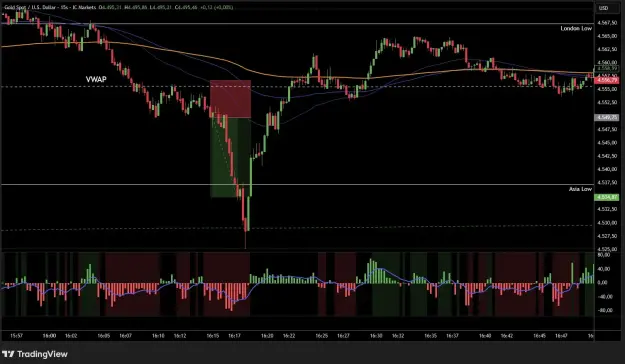Select the green profit zone of the short position
This screenshot has width=625, height=364.
click(230, 157)
